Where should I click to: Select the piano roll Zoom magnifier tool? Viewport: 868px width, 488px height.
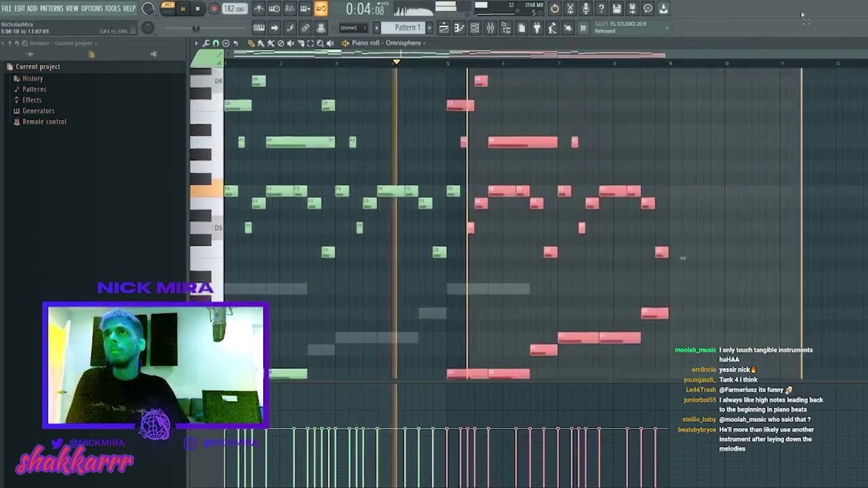coord(320,43)
